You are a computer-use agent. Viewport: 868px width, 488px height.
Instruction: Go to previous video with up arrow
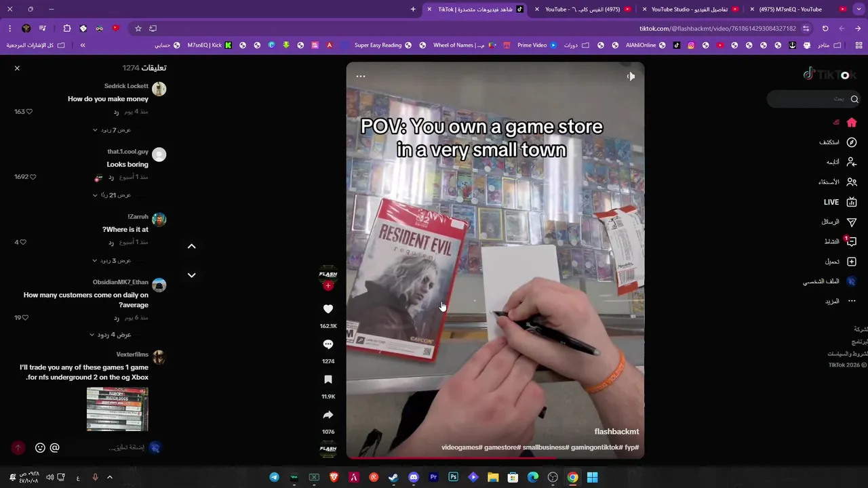pos(191,247)
